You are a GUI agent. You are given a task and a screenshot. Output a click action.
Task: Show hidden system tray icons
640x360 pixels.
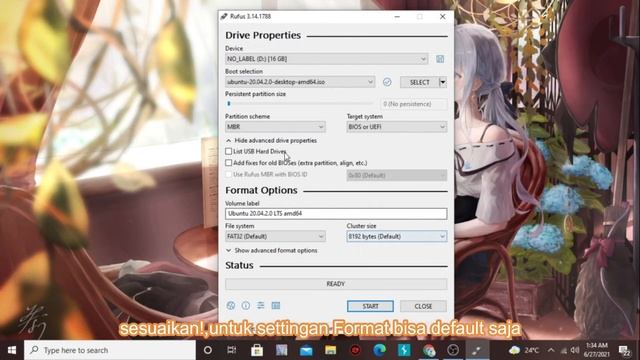point(551,350)
